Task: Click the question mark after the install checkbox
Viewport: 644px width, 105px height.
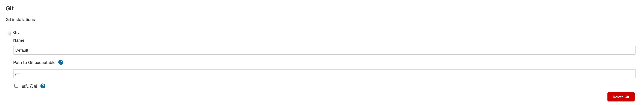Action: 43,86
